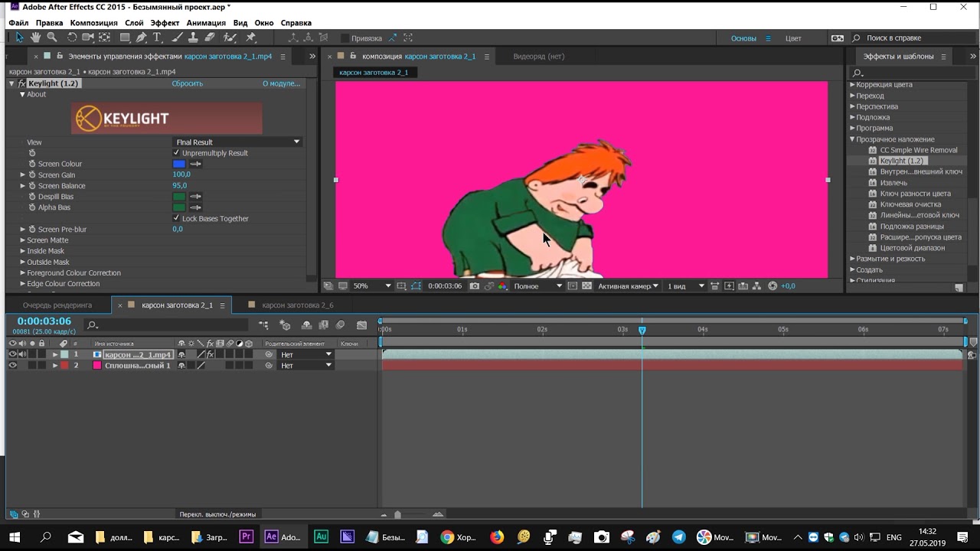The height and width of the screenshot is (551, 980).
Task: Toggle the Keylight (1.2) fx enable switch
Action: pyautogui.click(x=22, y=83)
